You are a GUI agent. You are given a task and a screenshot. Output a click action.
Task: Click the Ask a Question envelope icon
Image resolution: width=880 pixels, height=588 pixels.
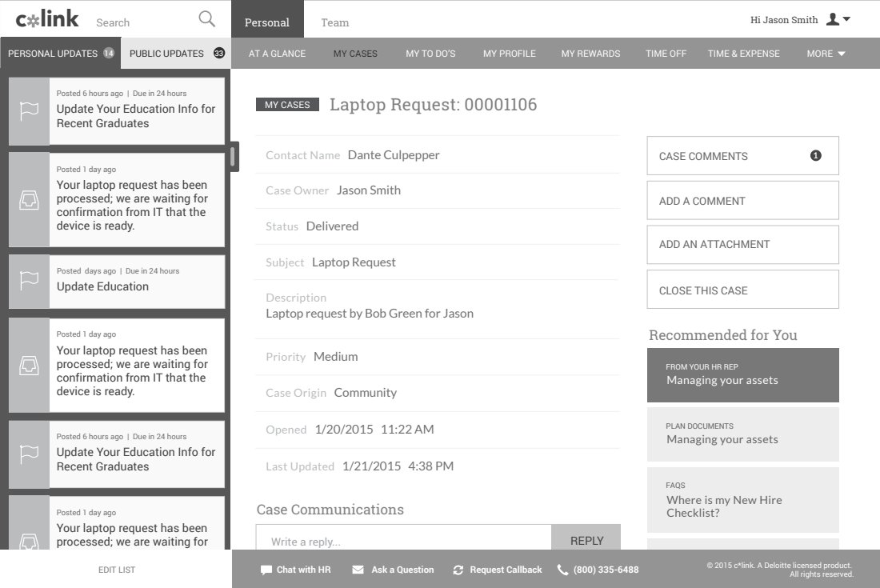tap(358, 570)
